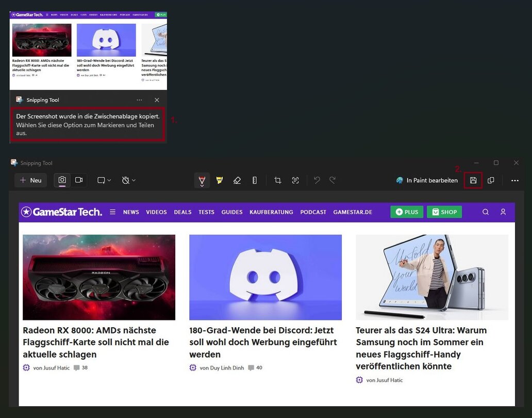
Task: Click In Paint bearbeiten
Action: pyautogui.click(x=427, y=180)
